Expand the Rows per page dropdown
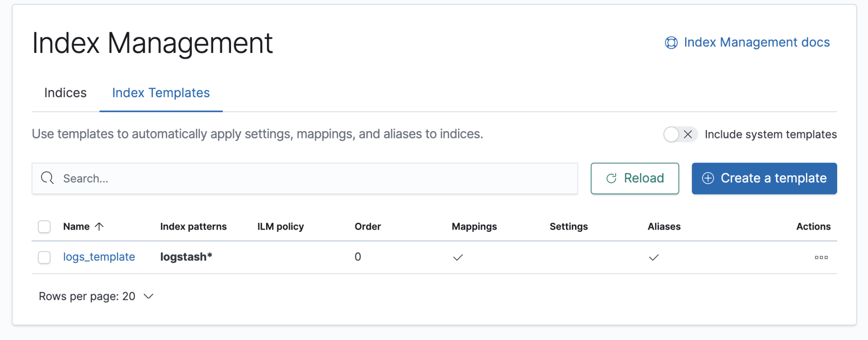Screen dimensions: 868x340 96,297
